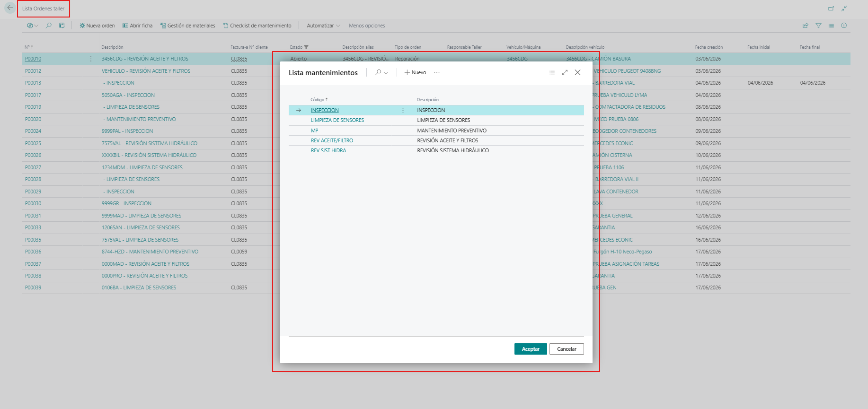
Task: Click the back arrow next to Lista Ordenes taller
Action: [x=10, y=8]
